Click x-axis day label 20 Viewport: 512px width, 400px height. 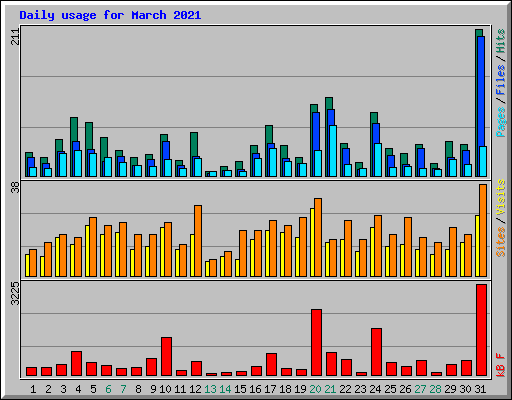coord(315,389)
